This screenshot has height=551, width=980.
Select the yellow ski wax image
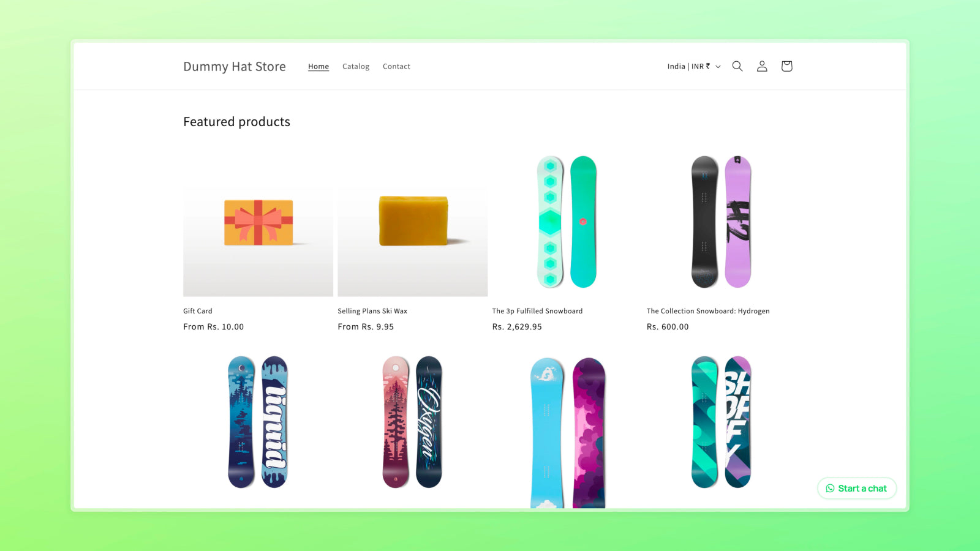pyautogui.click(x=413, y=222)
